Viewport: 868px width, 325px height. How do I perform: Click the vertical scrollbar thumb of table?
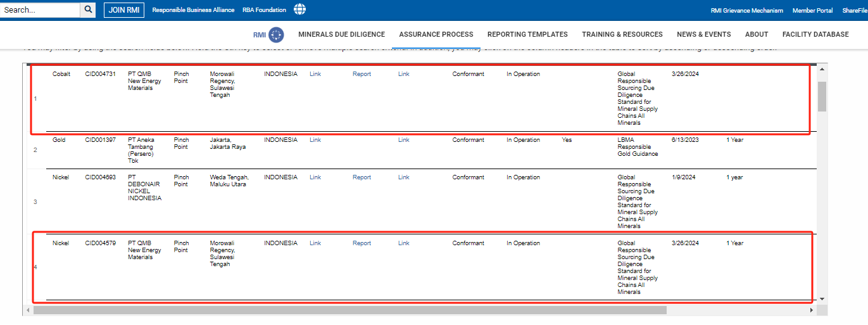822,96
